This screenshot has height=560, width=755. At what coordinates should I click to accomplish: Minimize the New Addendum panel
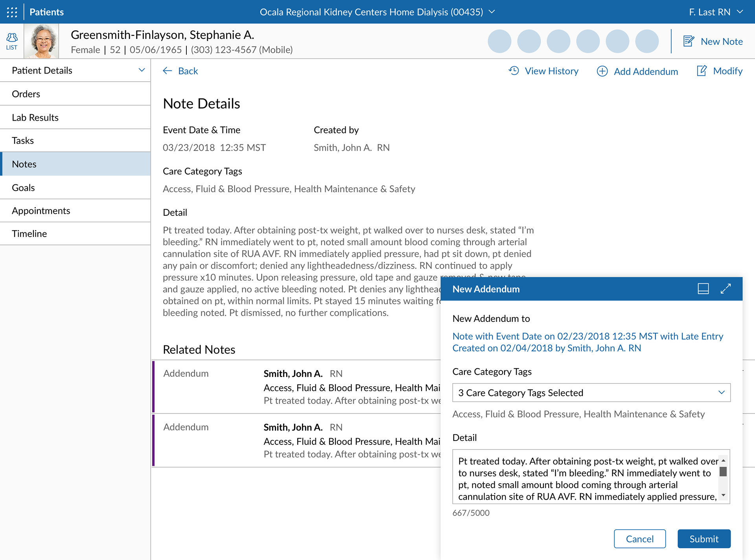[x=703, y=289]
